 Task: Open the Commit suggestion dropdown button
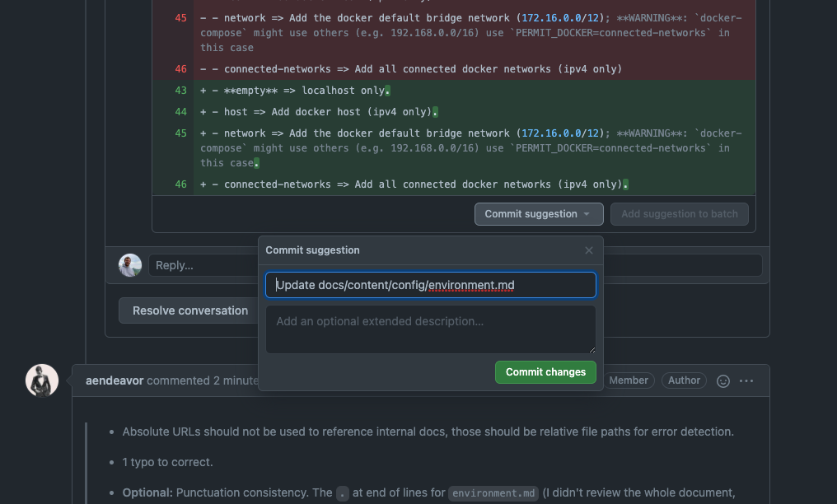[x=539, y=214]
